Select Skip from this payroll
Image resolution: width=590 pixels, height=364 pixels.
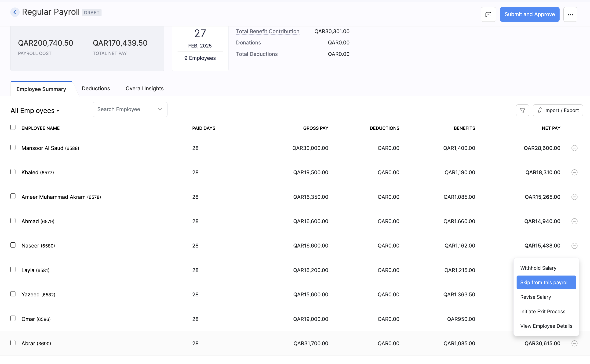click(546, 282)
